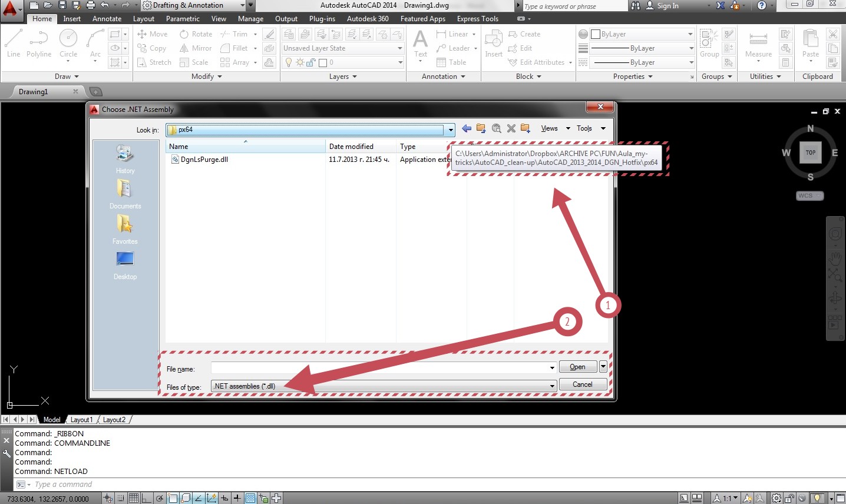This screenshot has width=846, height=504.
Task: Click the Pan hand icon in navigation bar
Action: 835,258
